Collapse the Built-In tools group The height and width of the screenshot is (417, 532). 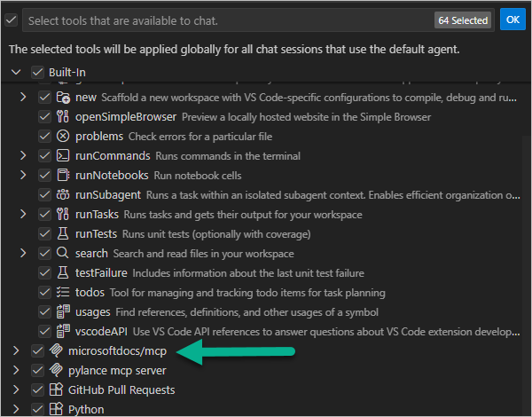16,72
